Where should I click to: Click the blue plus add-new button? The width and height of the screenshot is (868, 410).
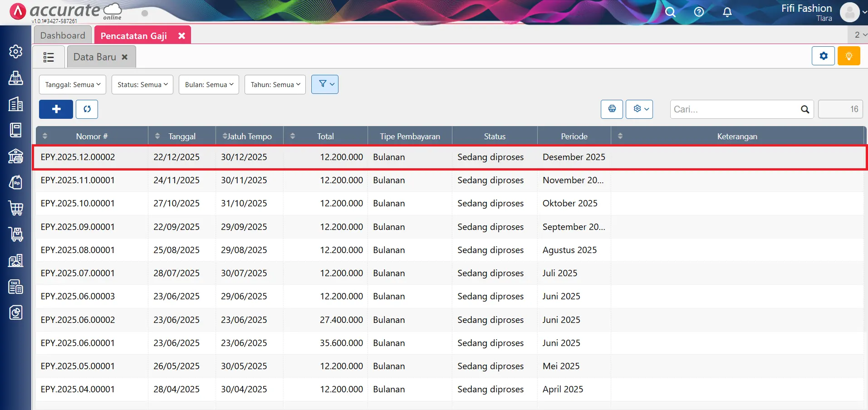[x=56, y=109]
